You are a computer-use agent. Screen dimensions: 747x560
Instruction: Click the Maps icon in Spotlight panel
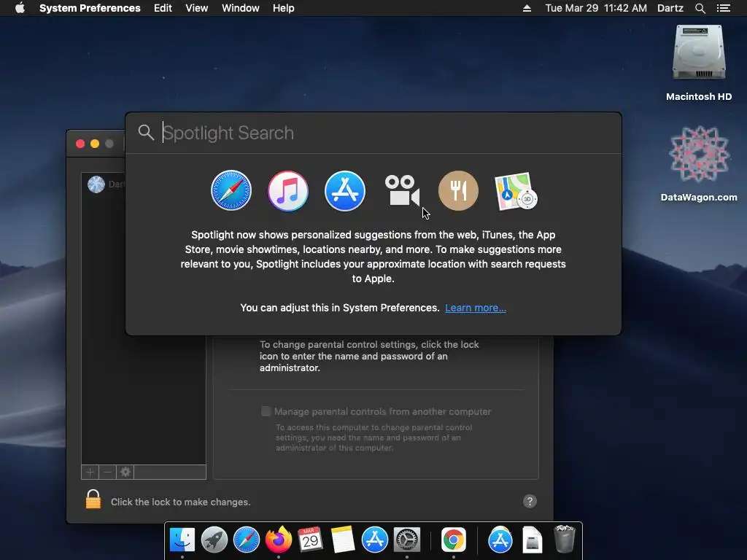pos(516,191)
